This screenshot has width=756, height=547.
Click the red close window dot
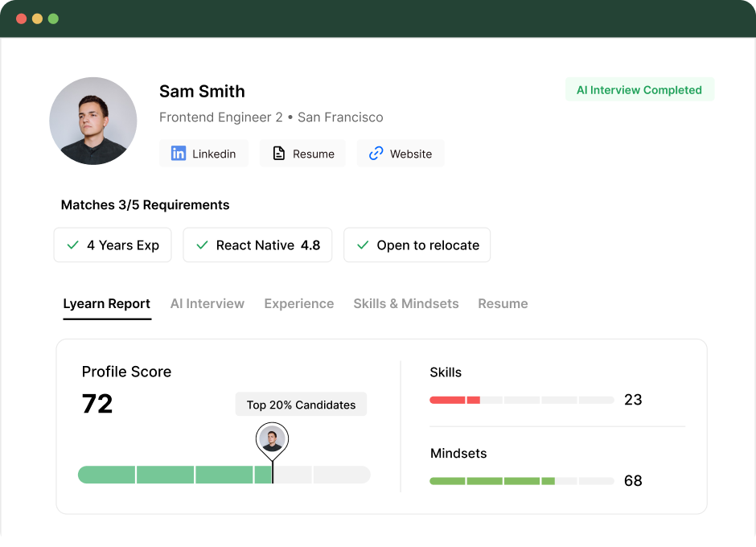click(x=21, y=19)
